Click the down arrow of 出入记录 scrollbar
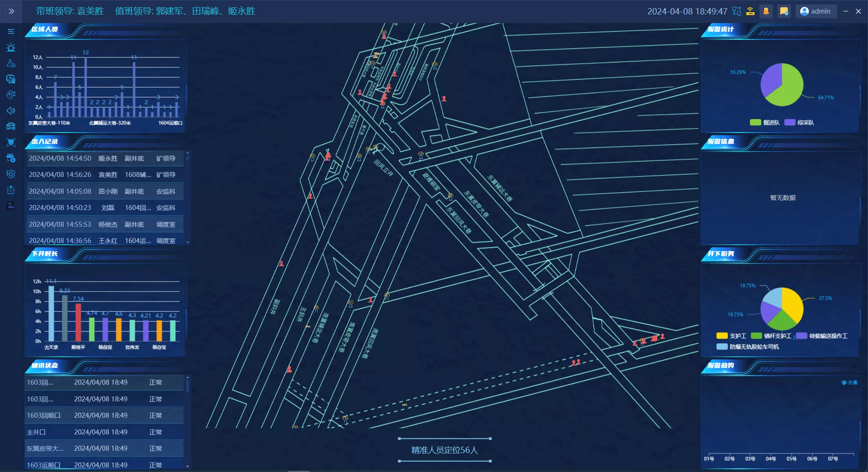 pyautogui.click(x=188, y=242)
